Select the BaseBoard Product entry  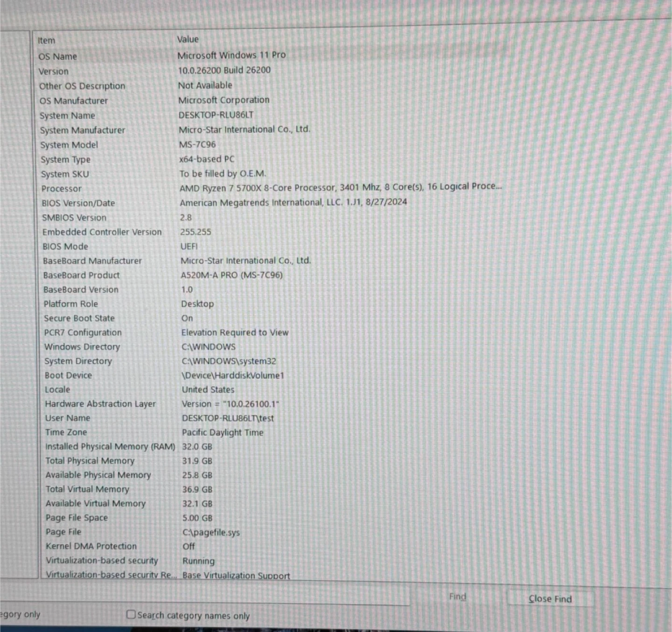81,275
